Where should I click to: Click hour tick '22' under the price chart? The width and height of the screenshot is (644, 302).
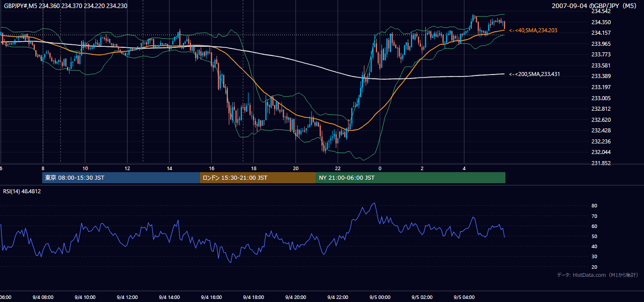tap(338, 169)
